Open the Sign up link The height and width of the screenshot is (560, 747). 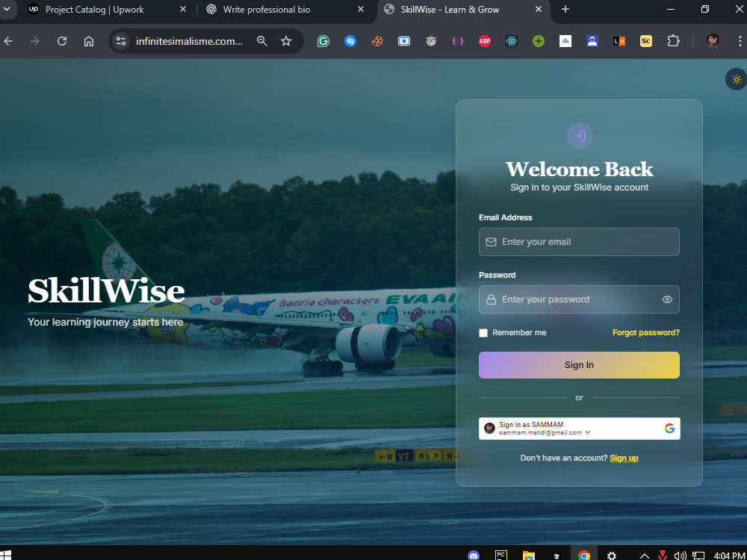tap(624, 458)
